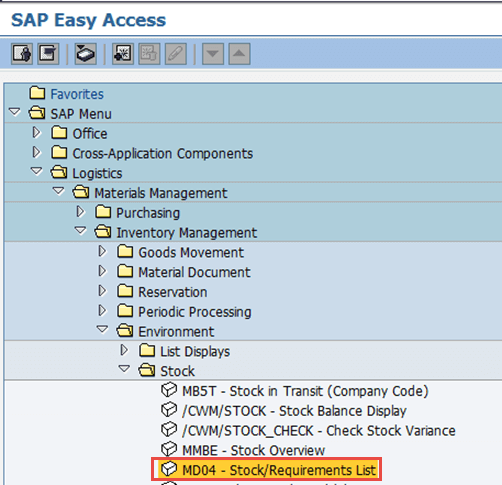Expand the Purchasing folder arrow
Screen dimensions: 502x485
tap(80, 212)
